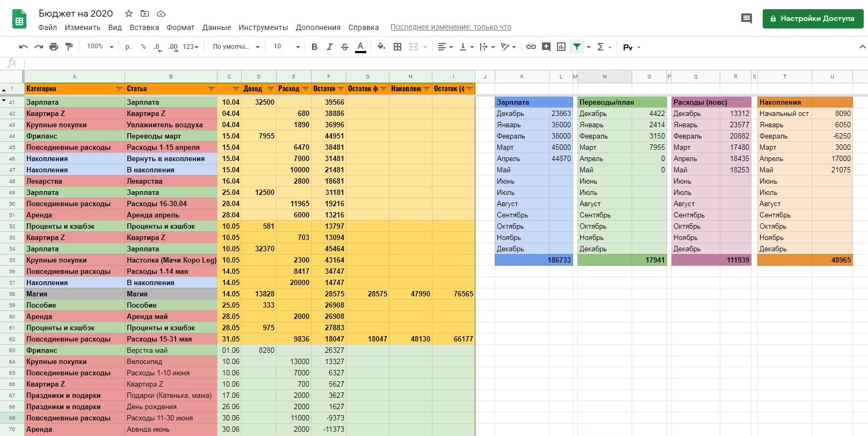This screenshot has height=436, width=868.
Task: Open the fill color picker
Action: coord(381,47)
